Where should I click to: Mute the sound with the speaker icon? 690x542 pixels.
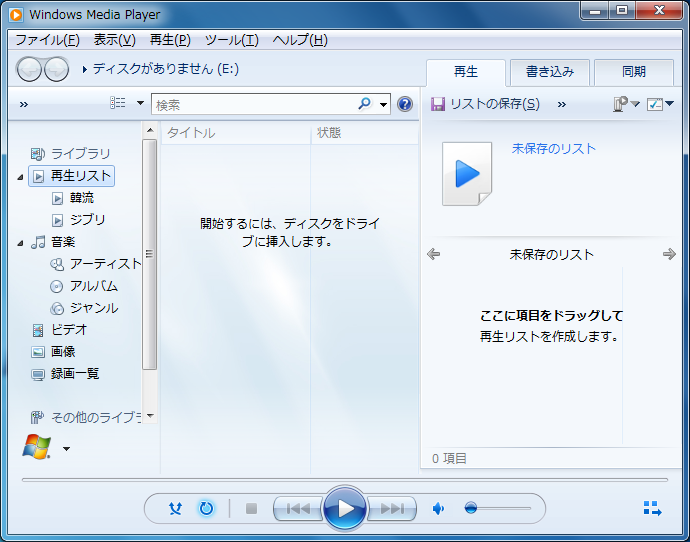tap(438, 509)
